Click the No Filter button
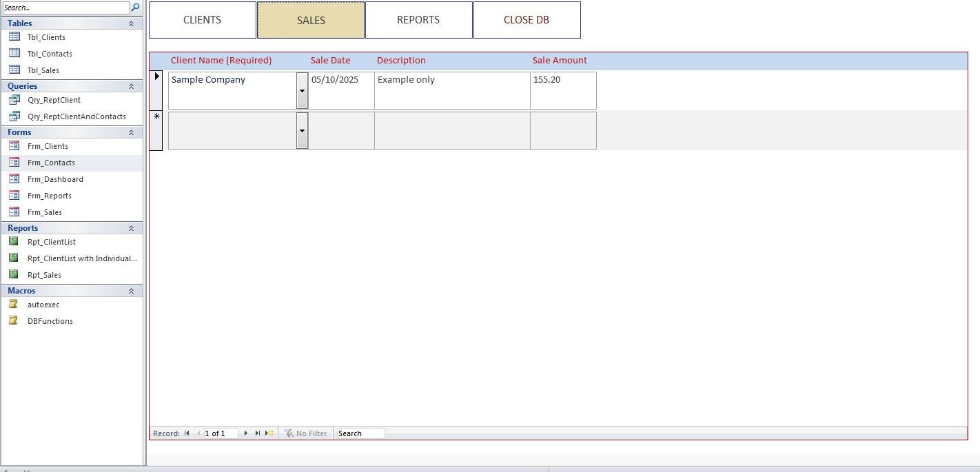Image resolution: width=980 pixels, height=472 pixels. (x=306, y=433)
